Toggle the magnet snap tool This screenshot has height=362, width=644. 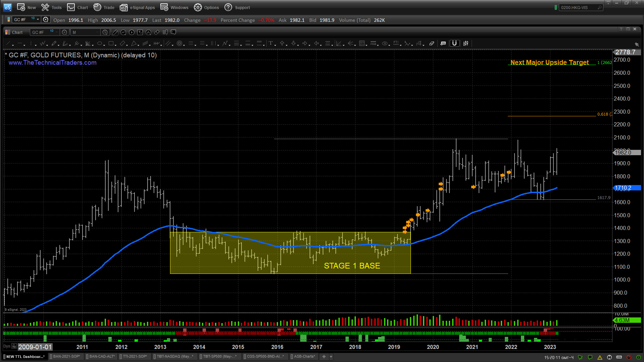click(454, 43)
